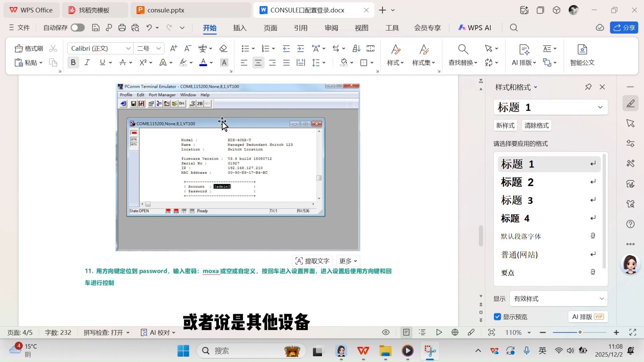Click the increase font size icon

pos(173,49)
